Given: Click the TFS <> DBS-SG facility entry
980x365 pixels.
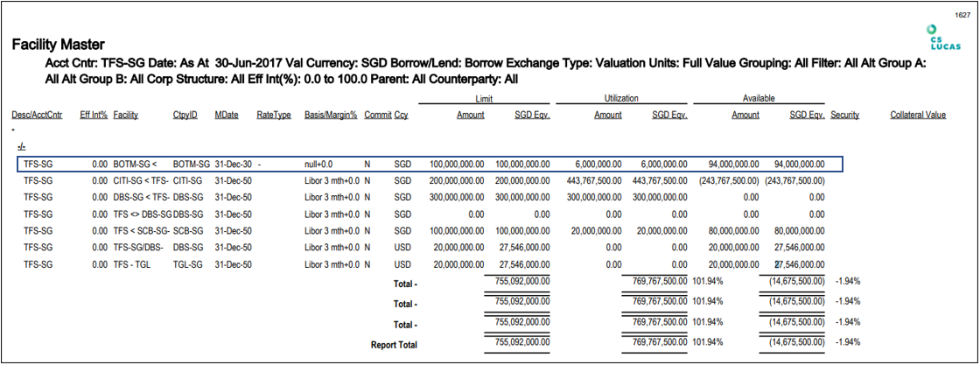Looking at the screenshot, I should coord(142,214).
